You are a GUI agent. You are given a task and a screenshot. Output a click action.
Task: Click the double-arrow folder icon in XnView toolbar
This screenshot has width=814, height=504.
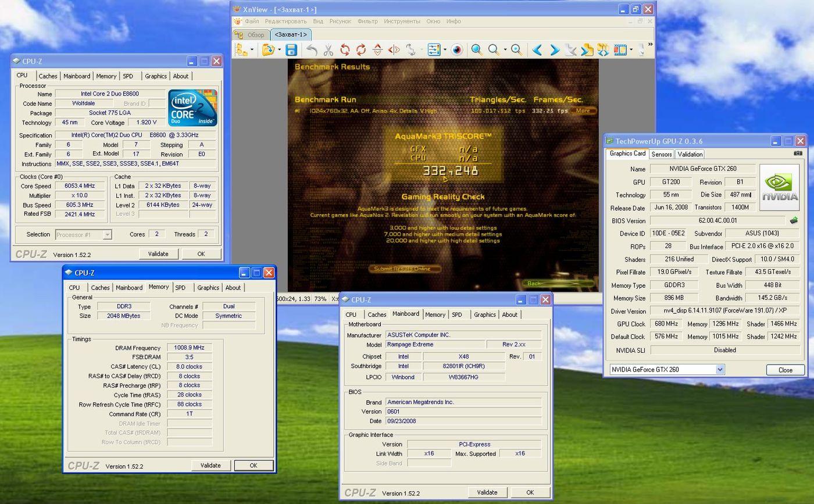603,50
